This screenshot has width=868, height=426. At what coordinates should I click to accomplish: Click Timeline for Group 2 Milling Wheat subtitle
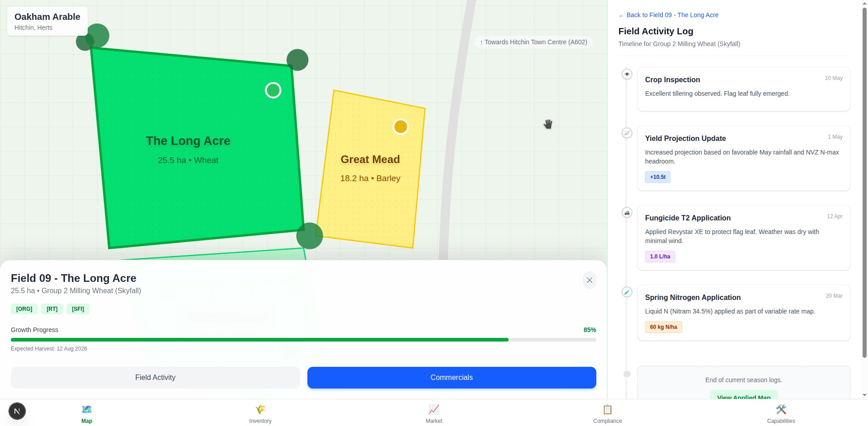click(679, 44)
